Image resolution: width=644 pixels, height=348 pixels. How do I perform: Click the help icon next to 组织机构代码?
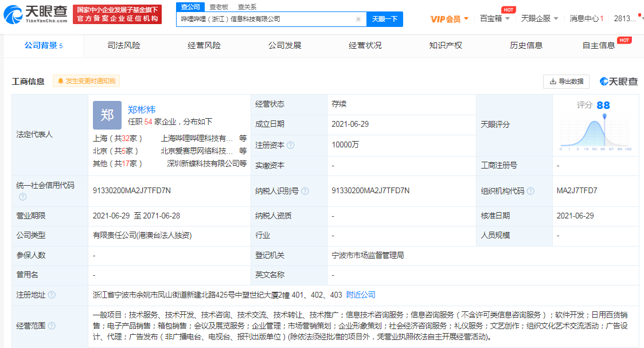coord(530,191)
